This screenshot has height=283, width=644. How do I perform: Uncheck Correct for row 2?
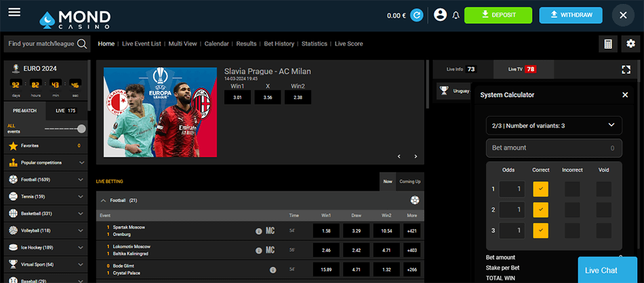(x=541, y=210)
